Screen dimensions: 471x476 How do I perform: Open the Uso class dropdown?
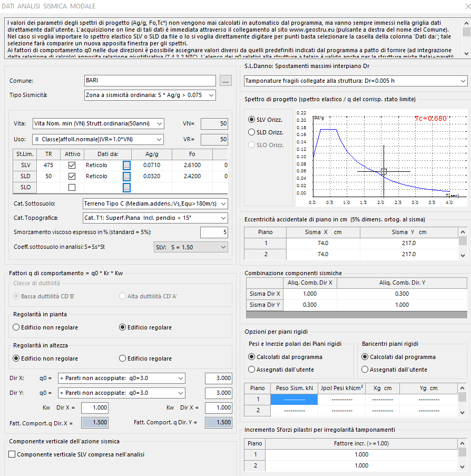tap(97, 139)
